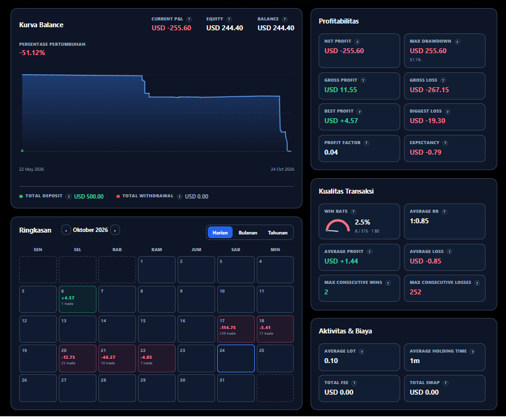
Task: Open the Net Profit info tooltip icon
Action: click(x=358, y=41)
